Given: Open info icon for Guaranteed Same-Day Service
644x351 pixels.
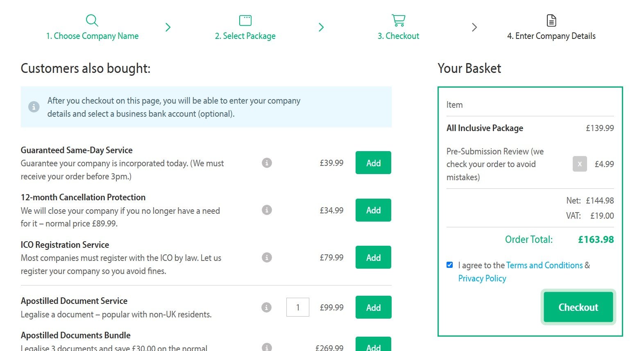Looking at the screenshot, I should [267, 163].
